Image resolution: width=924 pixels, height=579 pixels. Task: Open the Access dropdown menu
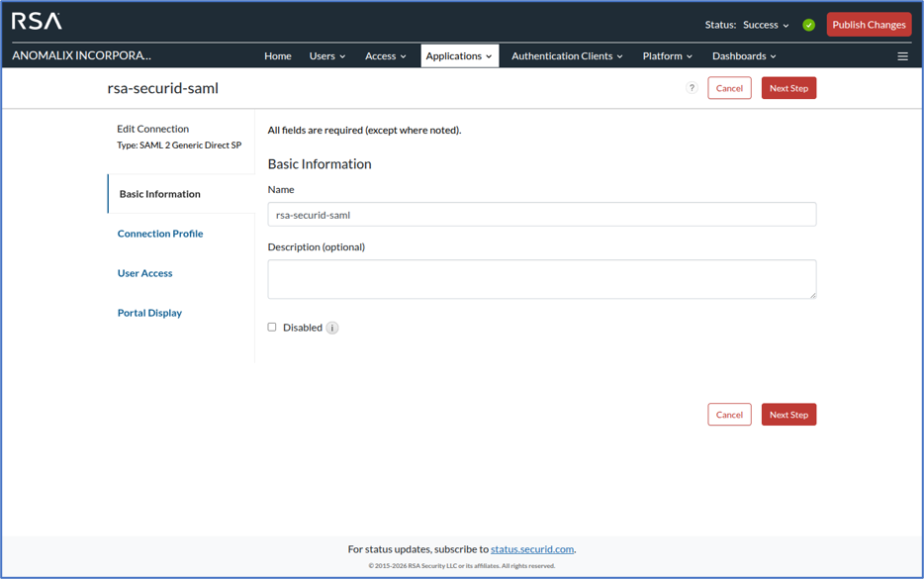coord(386,56)
